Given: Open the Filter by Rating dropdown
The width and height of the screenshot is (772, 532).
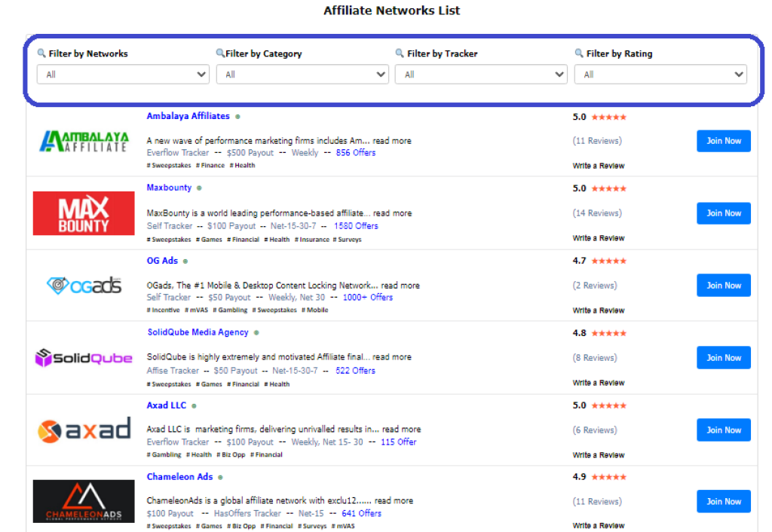Looking at the screenshot, I should (660, 75).
